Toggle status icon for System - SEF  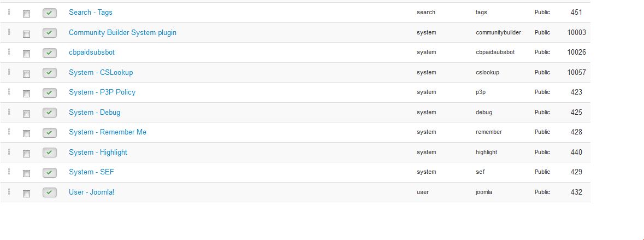click(x=49, y=173)
